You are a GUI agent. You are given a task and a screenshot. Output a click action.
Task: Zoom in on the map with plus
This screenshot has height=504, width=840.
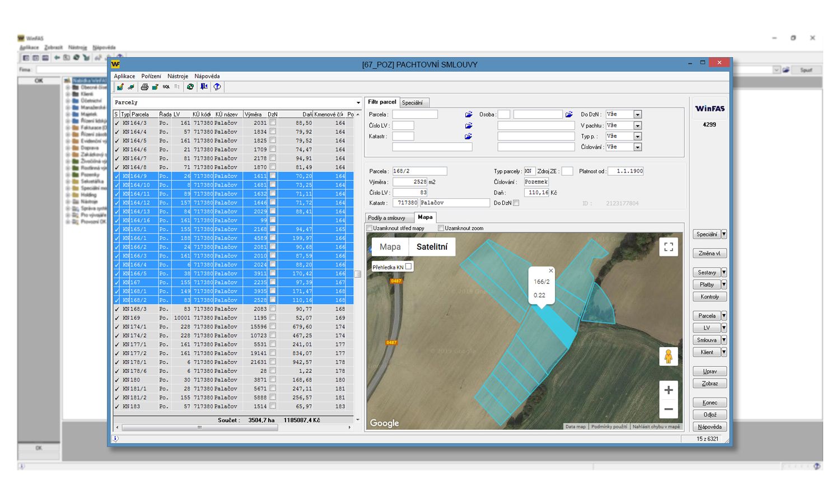668,390
